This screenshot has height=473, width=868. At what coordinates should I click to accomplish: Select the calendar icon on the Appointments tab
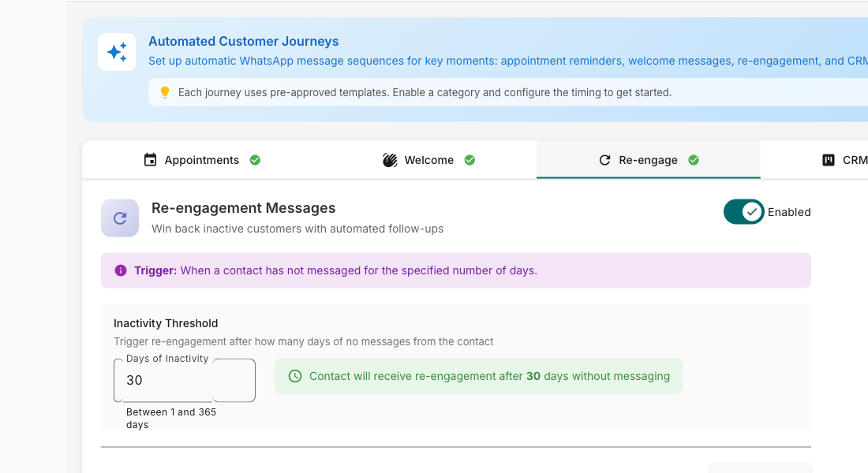(x=150, y=159)
